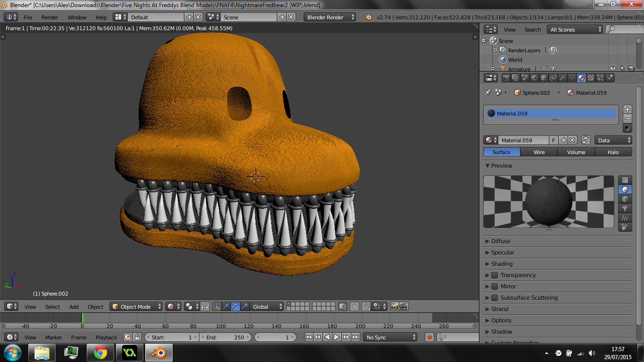Toggle the Transparency panel checkbox
This screenshot has height=362, width=644.
coord(495,275)
